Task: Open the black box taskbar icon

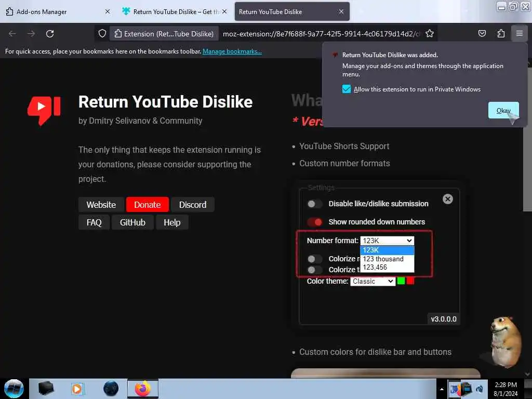Action: 46,389
